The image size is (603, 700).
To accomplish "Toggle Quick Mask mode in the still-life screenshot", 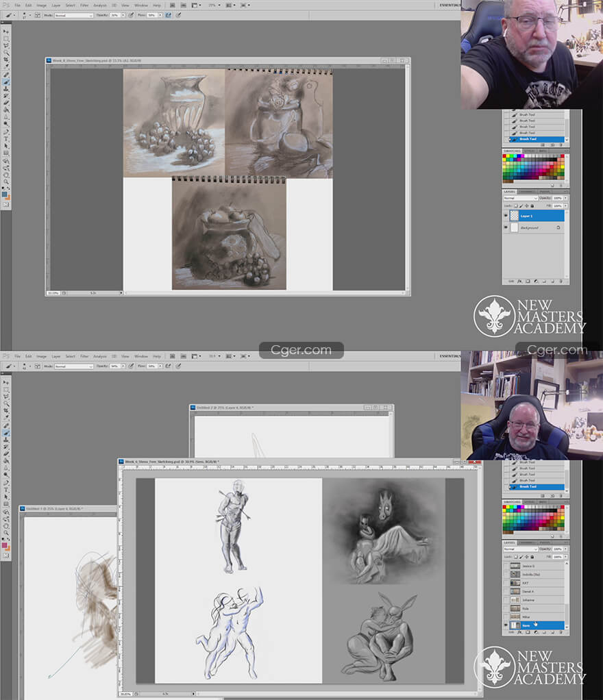I will tap(5, 205).
